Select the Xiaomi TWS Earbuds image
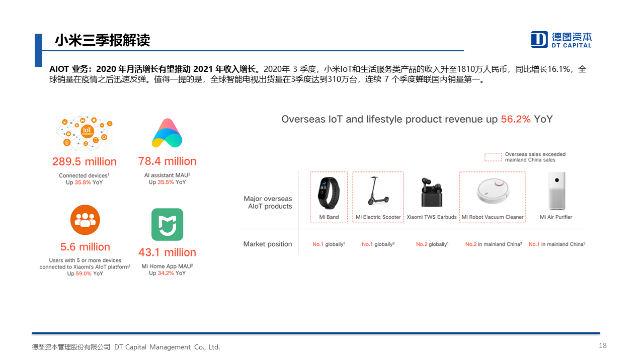 click(x=431, y=193)
